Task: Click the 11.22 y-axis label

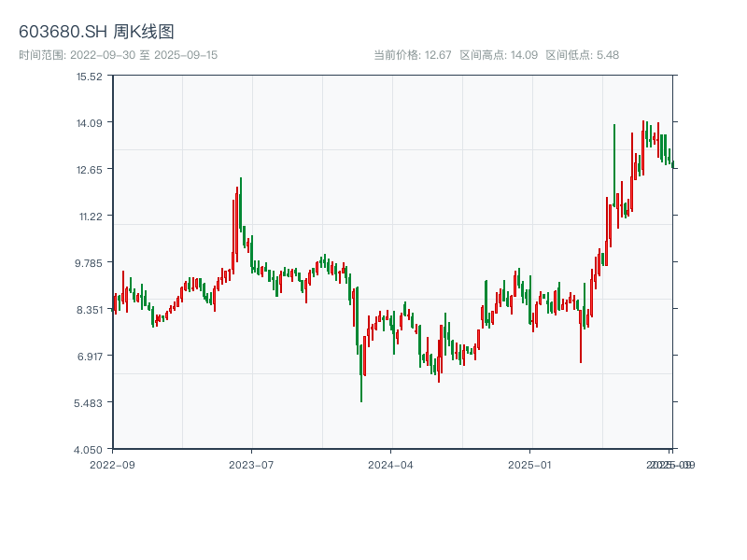Action: tap(91, 217)
